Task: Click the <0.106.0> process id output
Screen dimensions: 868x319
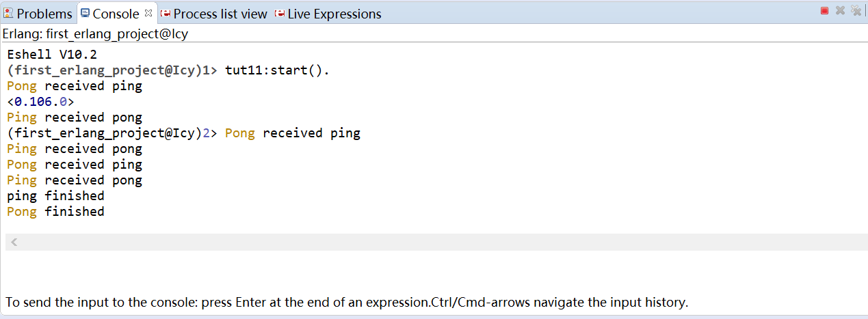Action: point(40,102)
